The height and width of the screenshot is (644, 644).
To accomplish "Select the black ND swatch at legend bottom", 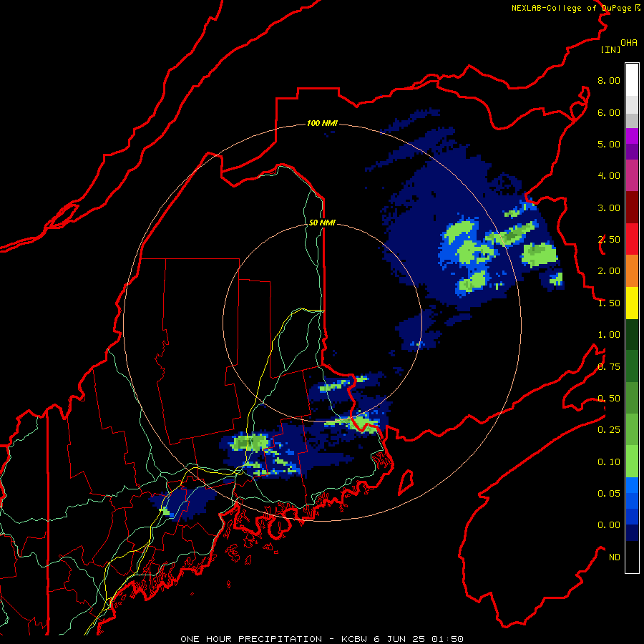I will [x=632, y=557].
